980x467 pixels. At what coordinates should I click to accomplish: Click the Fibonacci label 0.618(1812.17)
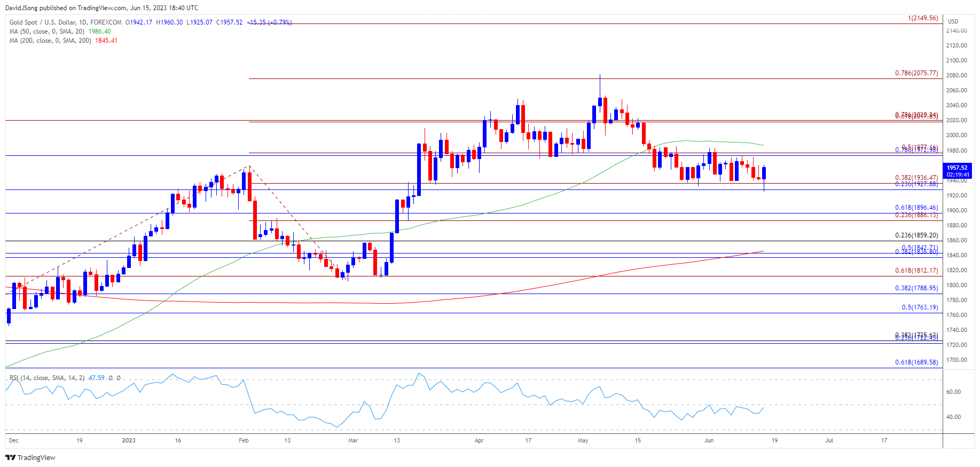point(916,271)
